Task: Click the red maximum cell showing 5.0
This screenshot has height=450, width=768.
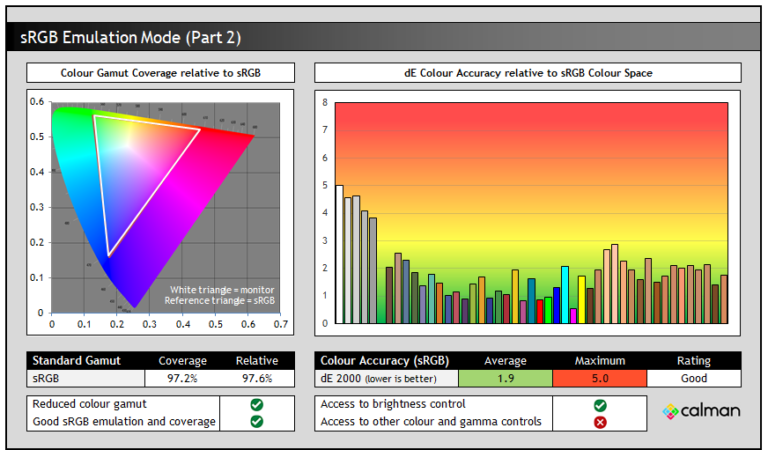Action: pyautogui.click(x=600, y=378)
